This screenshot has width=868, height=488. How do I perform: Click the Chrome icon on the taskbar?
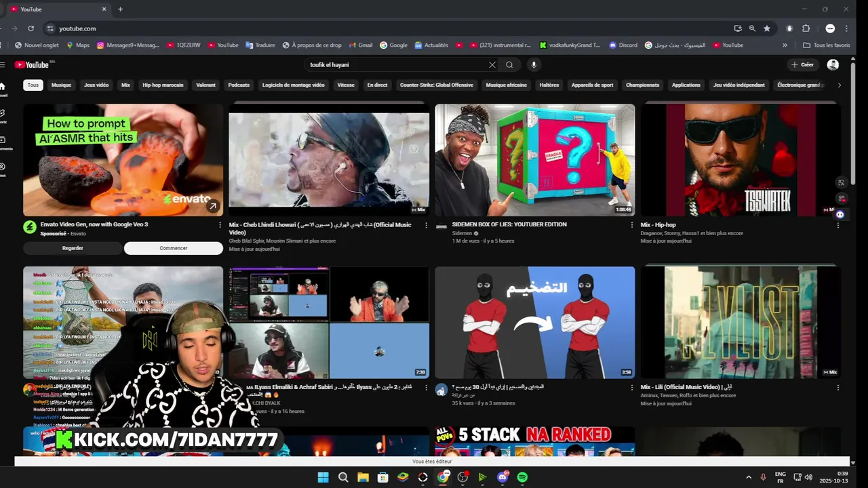pos(443,477)
